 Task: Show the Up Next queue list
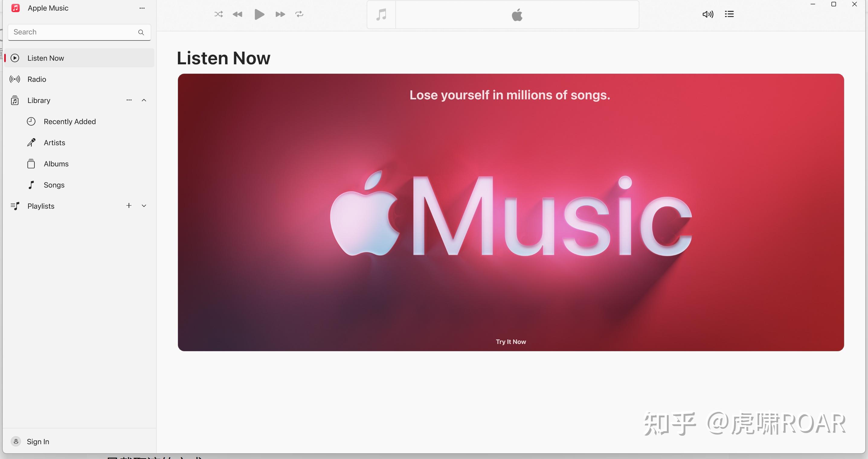click(729, 14)
